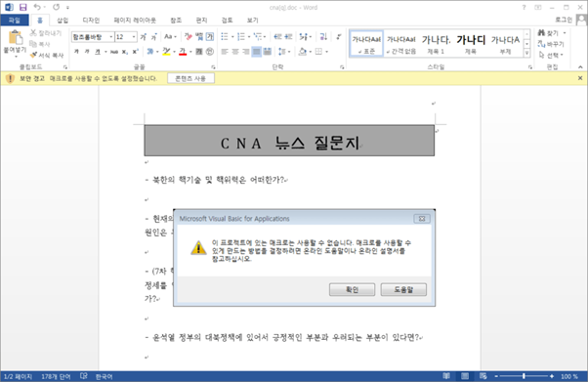The width and height of the screenshot is (588, 382).
Task: Clear all formatting with the eraser icon
Action: pyautogui.click(x=188, y=37)
